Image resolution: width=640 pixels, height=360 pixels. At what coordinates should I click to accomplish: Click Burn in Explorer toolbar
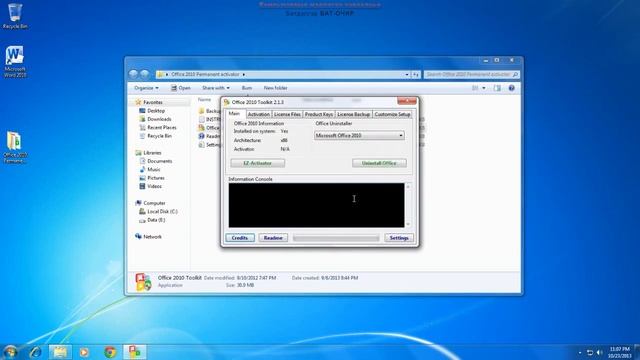coord(247,88)
